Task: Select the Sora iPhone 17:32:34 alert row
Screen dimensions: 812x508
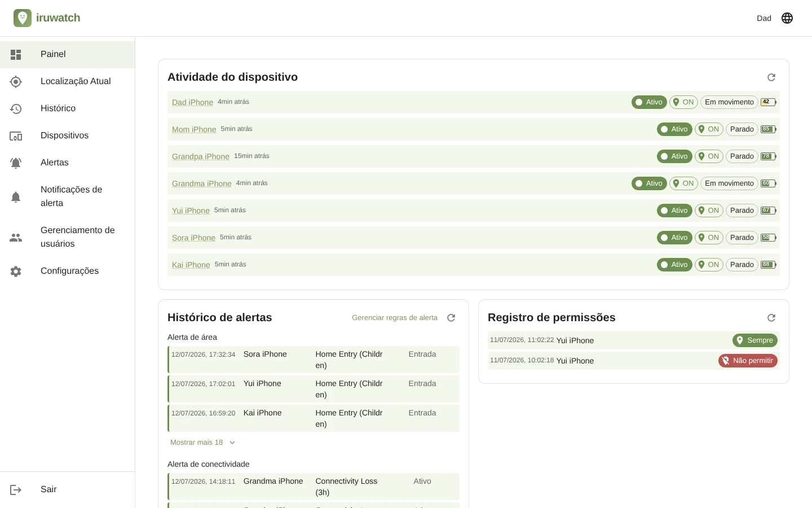Action: pyautogui.click(x=314, y=360)
